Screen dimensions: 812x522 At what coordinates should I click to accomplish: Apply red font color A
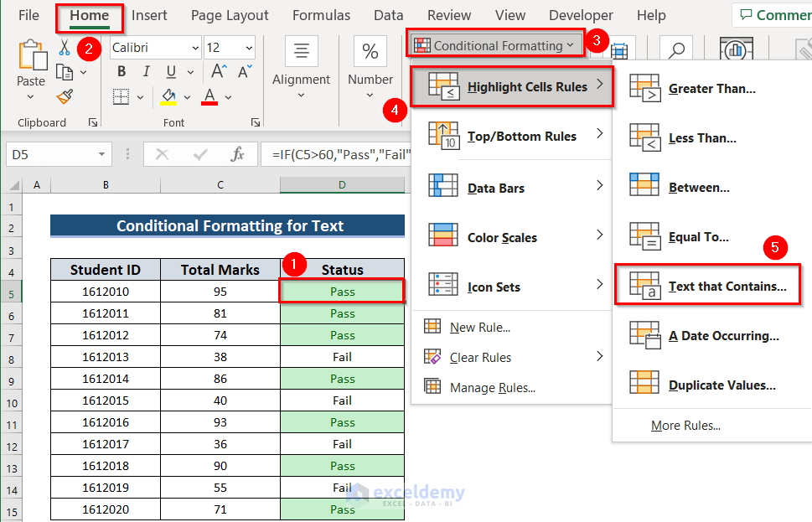pos(209,96)
